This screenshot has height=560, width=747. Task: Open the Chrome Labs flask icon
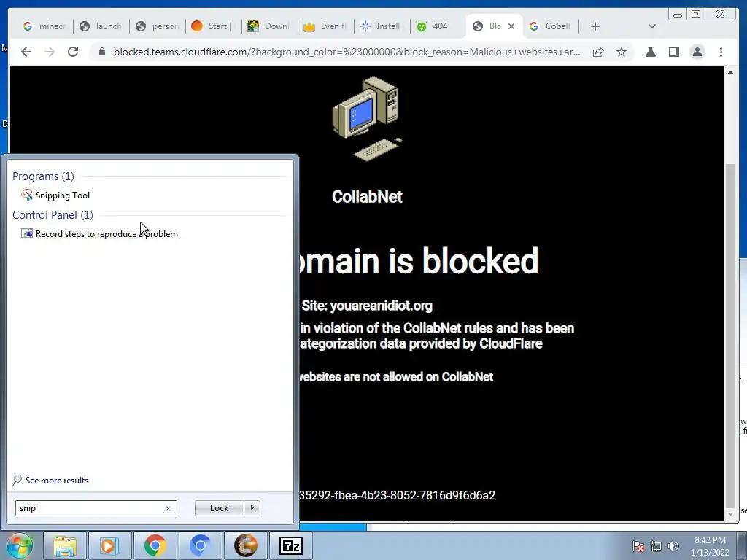click(x=650, y=52)
